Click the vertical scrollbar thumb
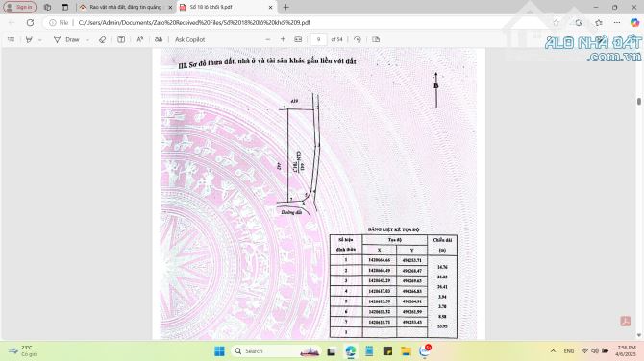Screen dimensions: 644x361 [x=639, y=102]
